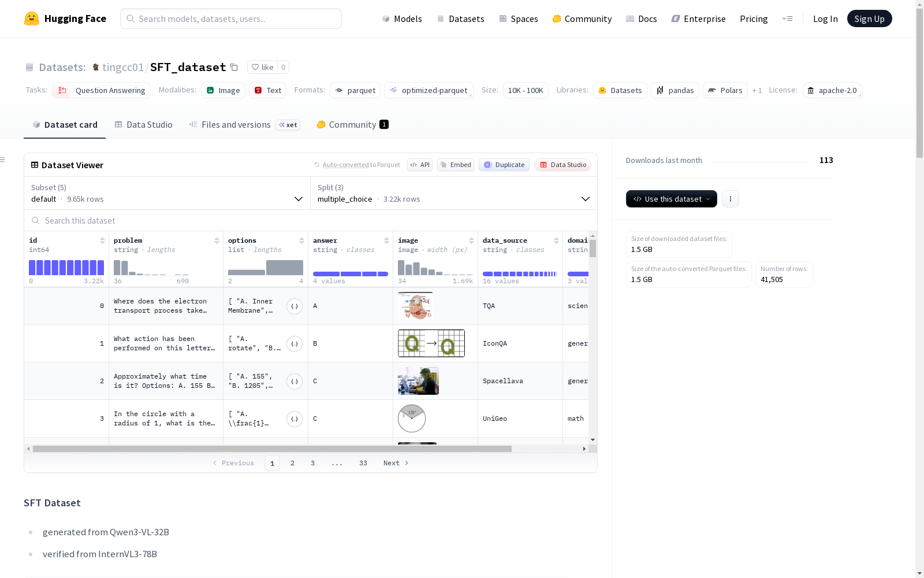Copy the dataset name with the copy icon
This screenshot has width=924, height=578.
tap(234, 67)
